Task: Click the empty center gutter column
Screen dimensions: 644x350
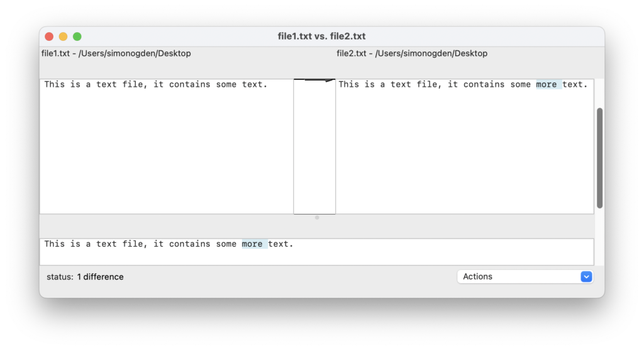Action: click(314, 148)
